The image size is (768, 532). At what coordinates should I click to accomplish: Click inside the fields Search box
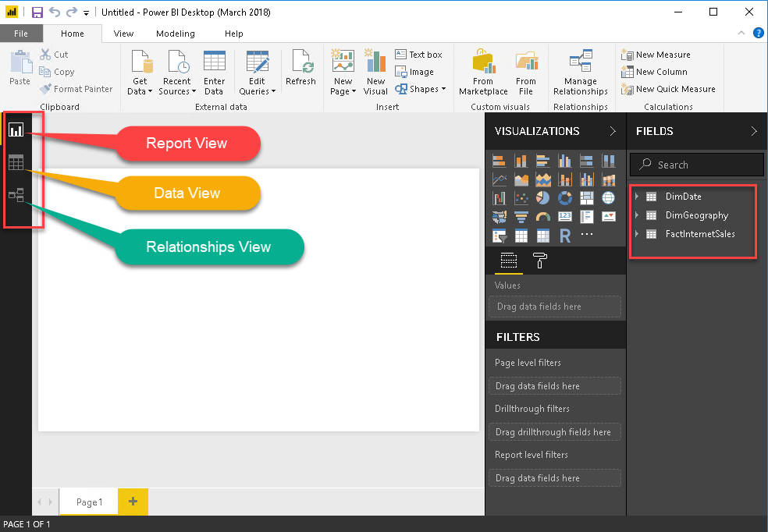pos(696,165)
